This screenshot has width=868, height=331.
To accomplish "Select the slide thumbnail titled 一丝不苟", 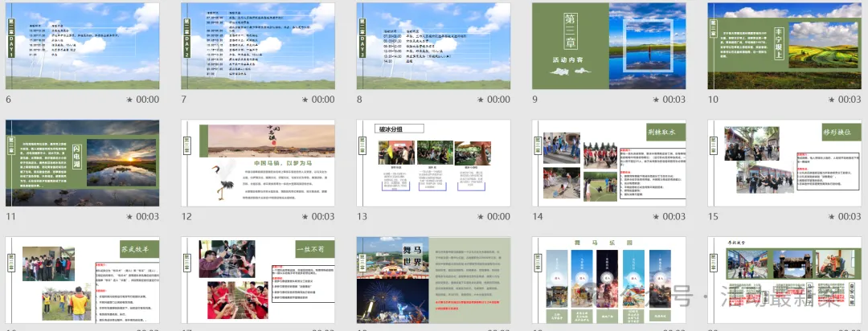I will click(258, 280).
